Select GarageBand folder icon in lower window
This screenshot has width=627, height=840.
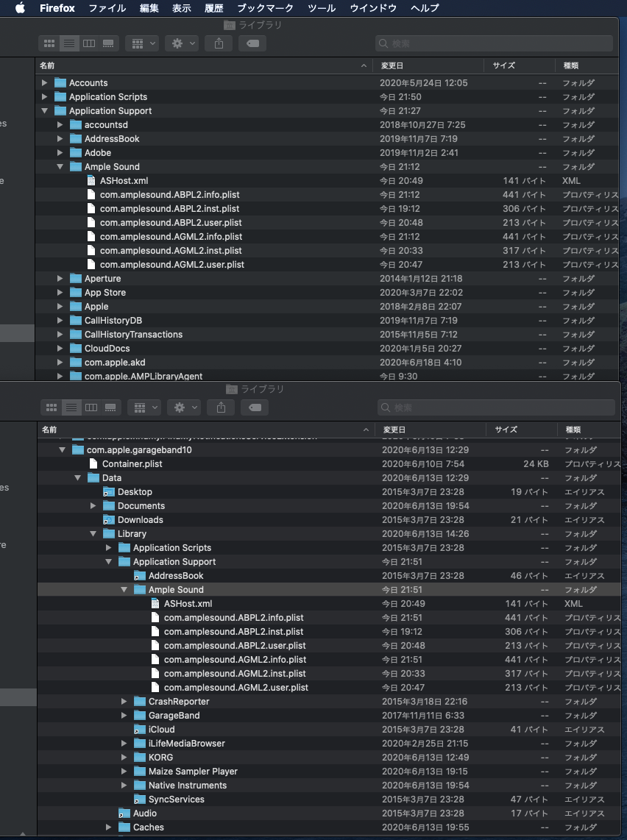pyautogui.click(x=140, y=715)
